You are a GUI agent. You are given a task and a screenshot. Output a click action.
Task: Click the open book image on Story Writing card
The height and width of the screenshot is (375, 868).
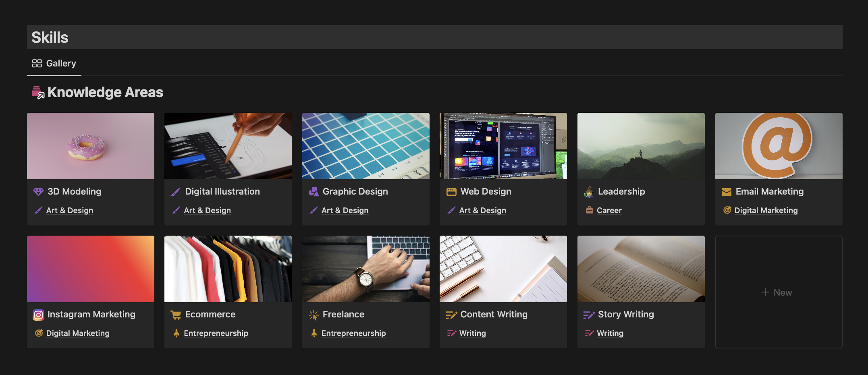click(x=641, y=269)
